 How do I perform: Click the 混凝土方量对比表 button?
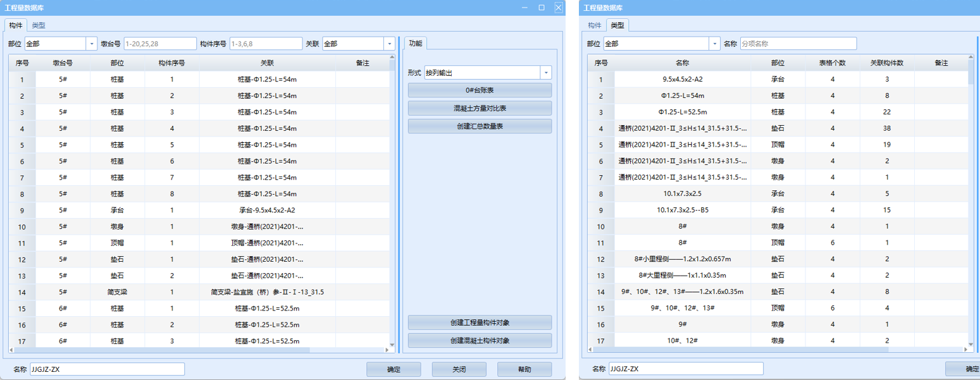480,108
